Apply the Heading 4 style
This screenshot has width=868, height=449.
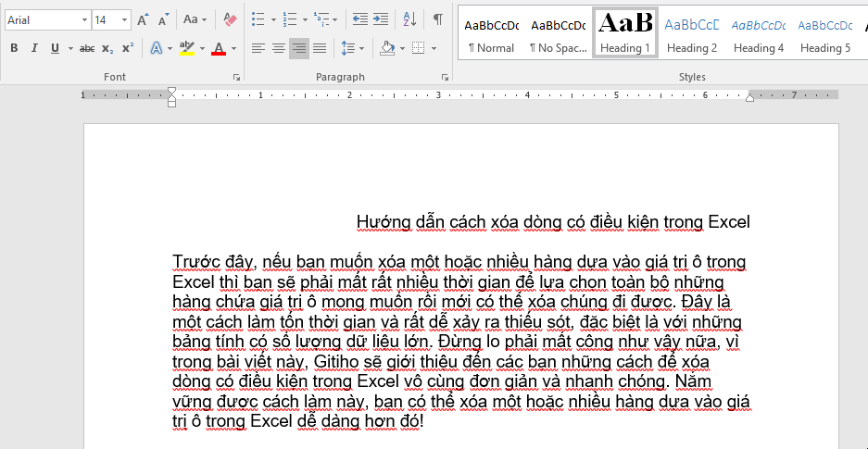click(759, 31)
